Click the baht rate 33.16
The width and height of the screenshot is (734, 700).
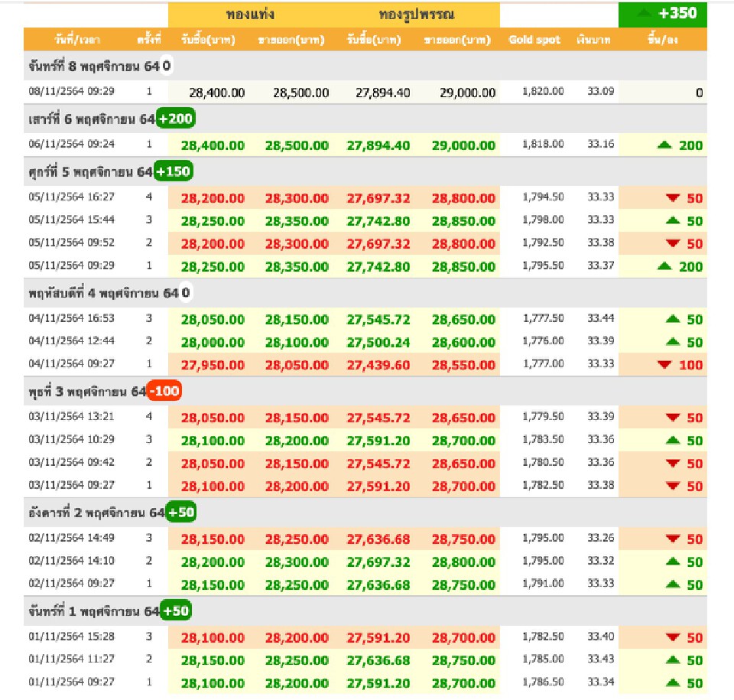(x=601, y=144)
